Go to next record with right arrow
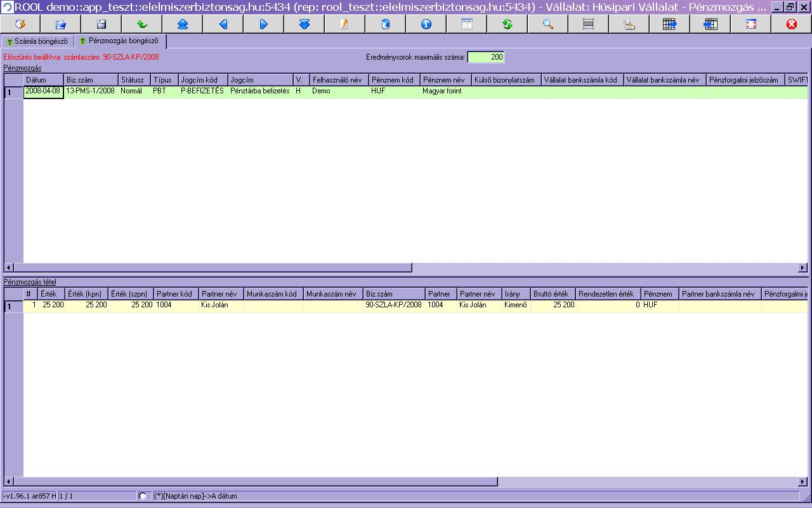 pos(263,24)
